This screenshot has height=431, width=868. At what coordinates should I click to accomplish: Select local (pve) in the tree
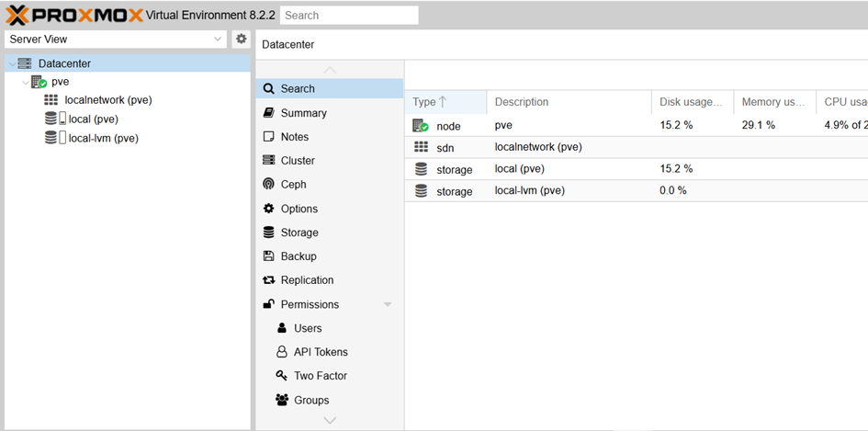click(93, 119)
